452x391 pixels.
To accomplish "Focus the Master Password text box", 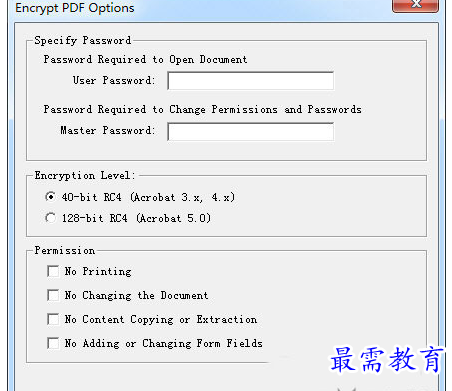I will pos(250,132).
